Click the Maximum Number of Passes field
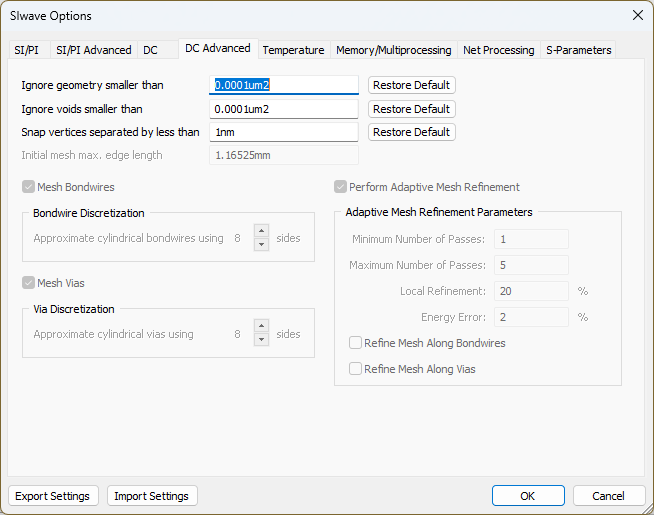This screenshot has width=654, height=515. pos(531,265)
